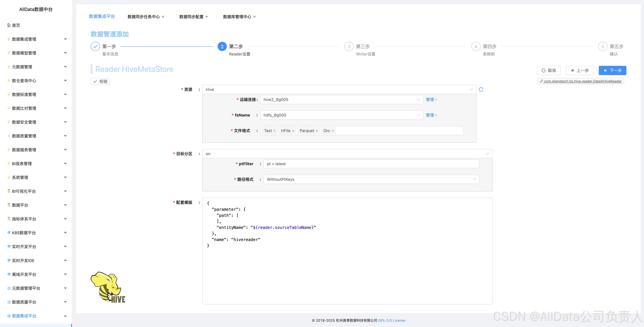Open the fsName hdfs_8g005 dropdown
Image resolution: width=644 pixels, height=327 pixels.
(341, 115)
